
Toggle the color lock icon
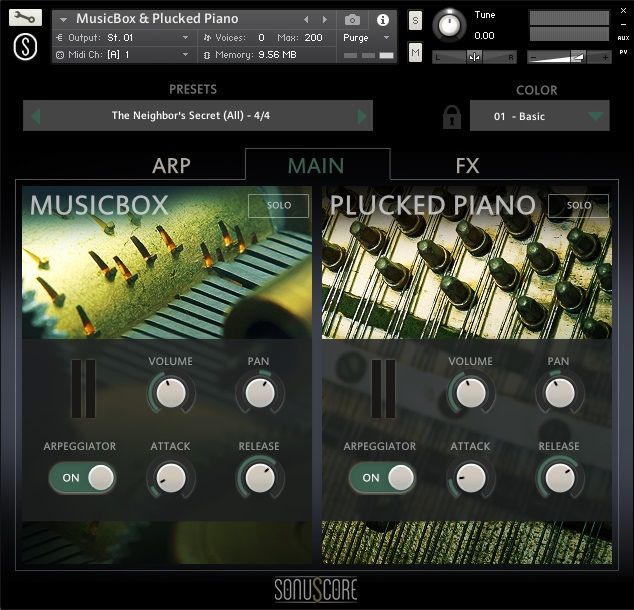click(x=452, y=117)
